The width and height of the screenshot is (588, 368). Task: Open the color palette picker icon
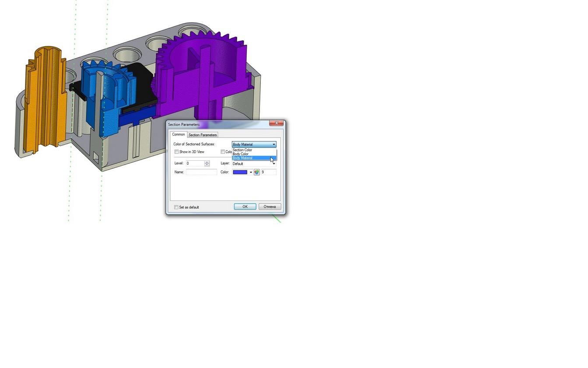coord(257,172)
